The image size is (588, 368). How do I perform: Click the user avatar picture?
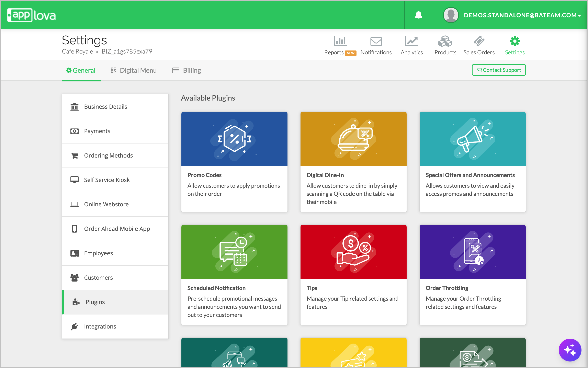pos(451,15)
